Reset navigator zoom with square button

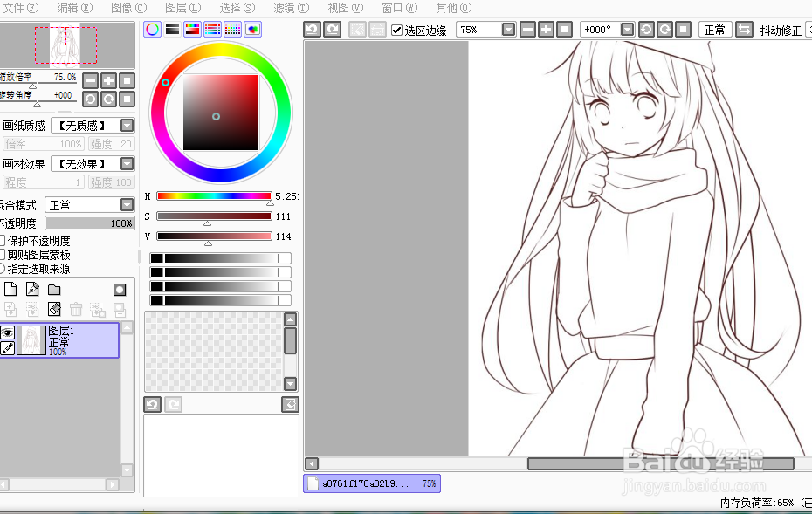coord(127,81)
